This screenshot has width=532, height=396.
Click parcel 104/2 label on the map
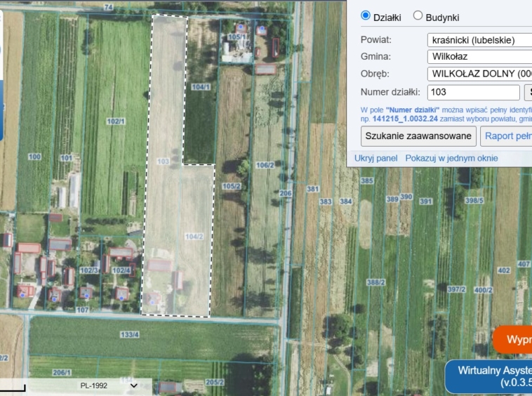click(194, 236)
